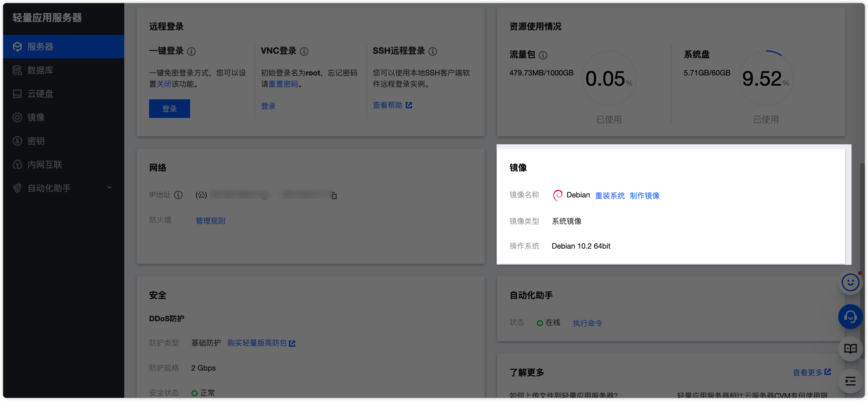Open the 云硬盘 sidebar item
Screen dimensions: 868x401
click(x=63, y=94)
